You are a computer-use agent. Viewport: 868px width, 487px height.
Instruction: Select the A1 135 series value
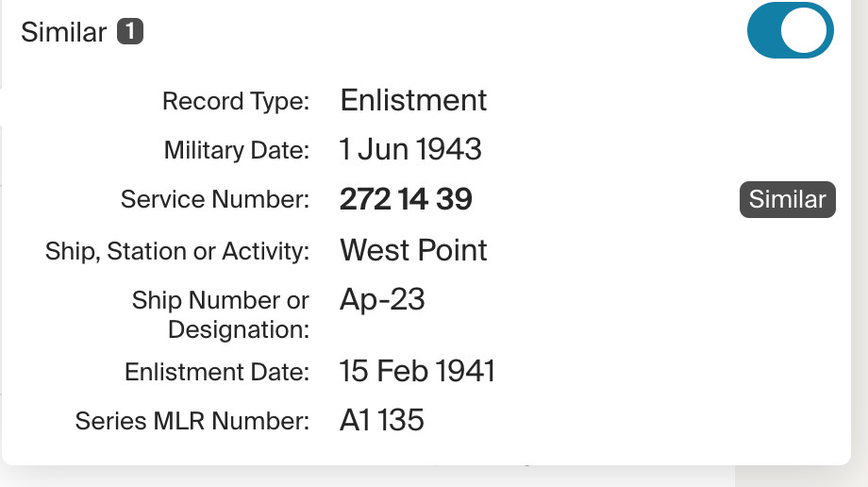click(381, 420)
